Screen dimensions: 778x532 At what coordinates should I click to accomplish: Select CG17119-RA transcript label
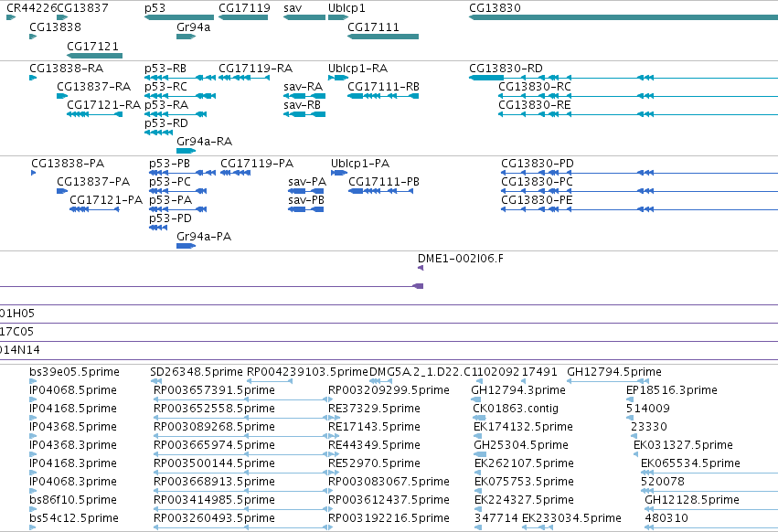pos(256,69)
